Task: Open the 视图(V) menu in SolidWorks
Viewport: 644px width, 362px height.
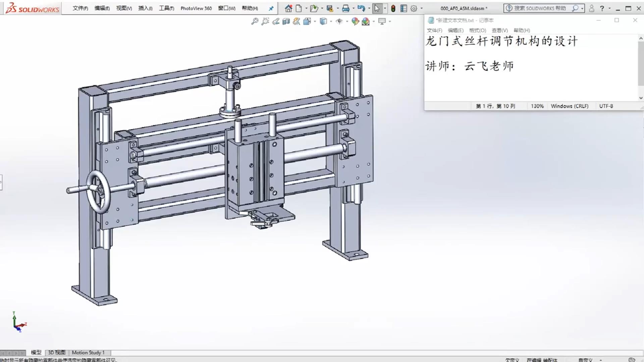Action: pyautogui.click(x=124, y=8)
